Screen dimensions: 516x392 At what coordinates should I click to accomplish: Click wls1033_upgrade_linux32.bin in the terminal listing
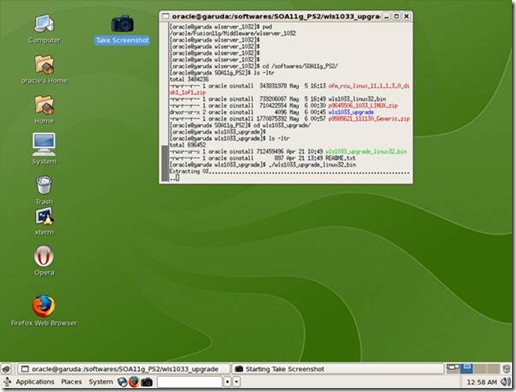(366, 151)
